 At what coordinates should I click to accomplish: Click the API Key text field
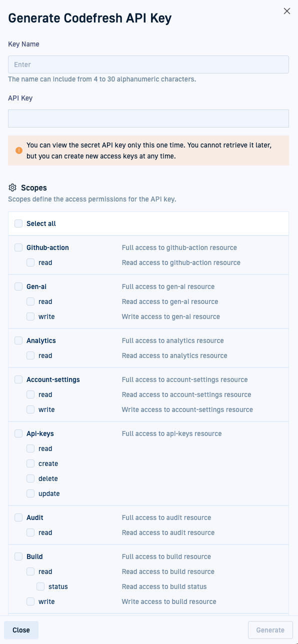coord(148,118)
